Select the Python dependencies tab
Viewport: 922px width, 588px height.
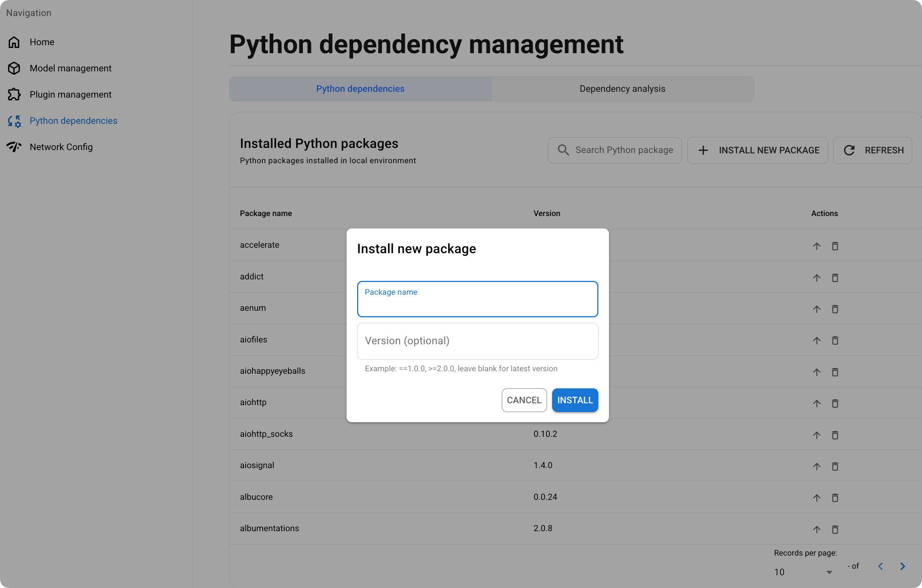360,89
